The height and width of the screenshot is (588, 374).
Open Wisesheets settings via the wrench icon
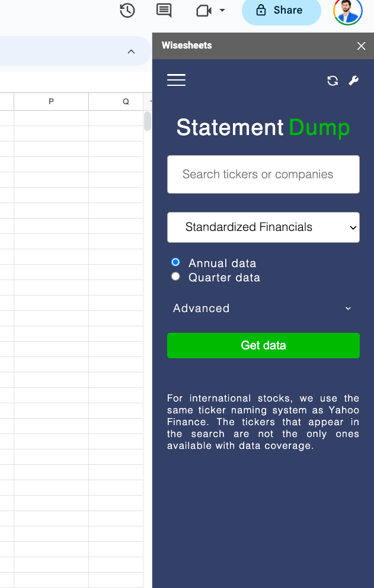pos(353,81)
